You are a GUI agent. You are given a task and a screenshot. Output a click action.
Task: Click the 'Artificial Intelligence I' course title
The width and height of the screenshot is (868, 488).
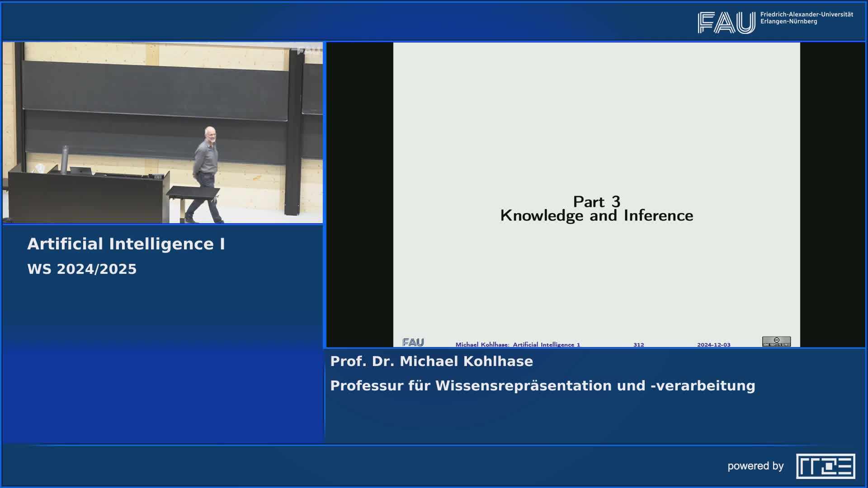tap(126, 244)
